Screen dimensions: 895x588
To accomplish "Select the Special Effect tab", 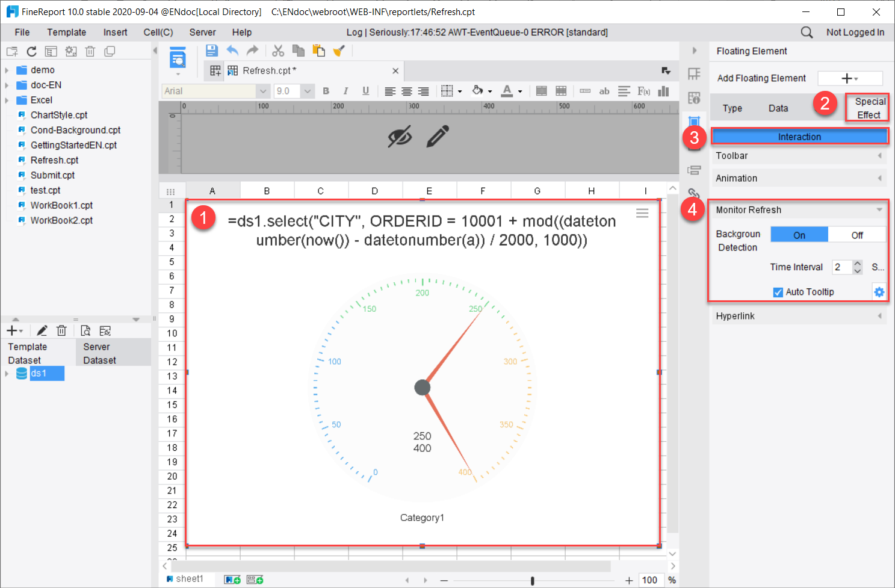I will pyautogui.click(x=869, y=108).
